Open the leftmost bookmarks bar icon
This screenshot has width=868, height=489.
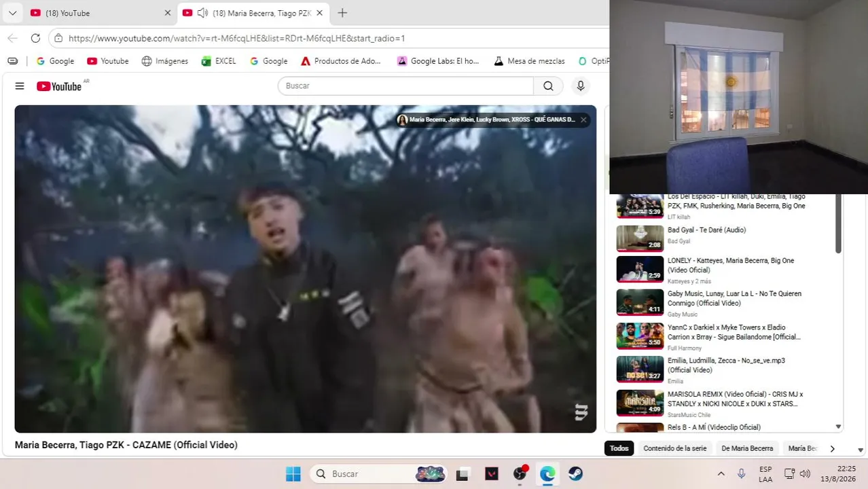(13, 61)
